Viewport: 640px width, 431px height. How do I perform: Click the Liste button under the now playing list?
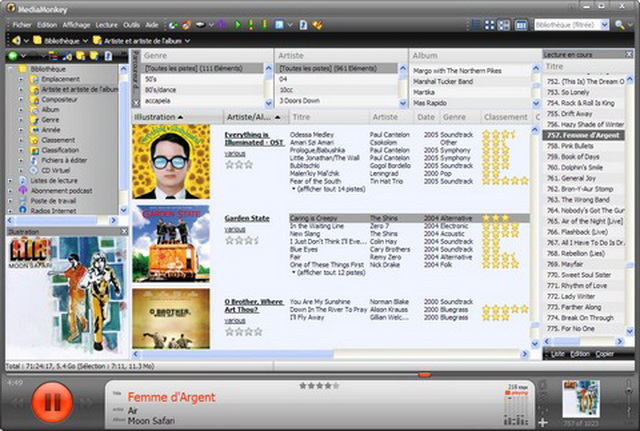558,354
